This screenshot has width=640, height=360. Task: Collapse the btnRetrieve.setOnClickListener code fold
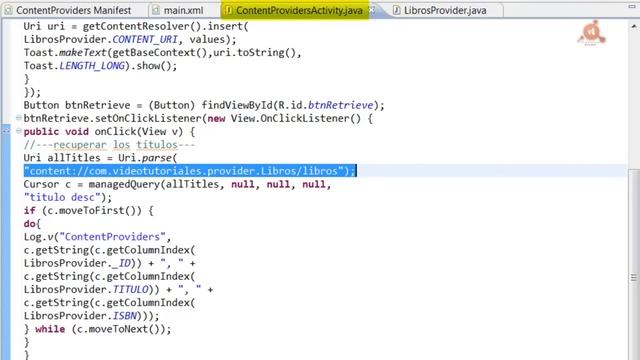click(x=18, y=118)
